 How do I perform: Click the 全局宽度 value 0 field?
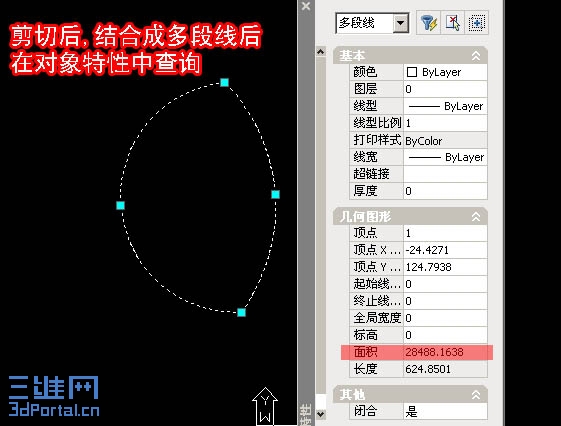click(445, 318)
